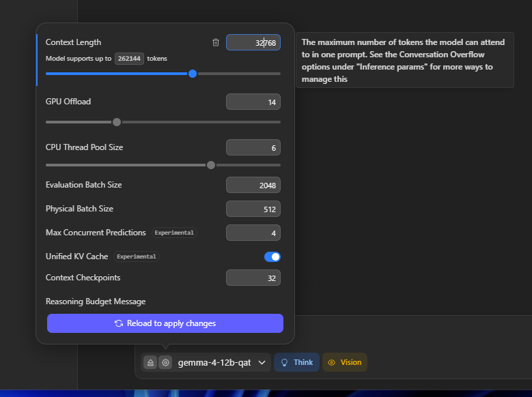
Task: Disable the Unified KV Cache switch
Action: click(272, 256)
